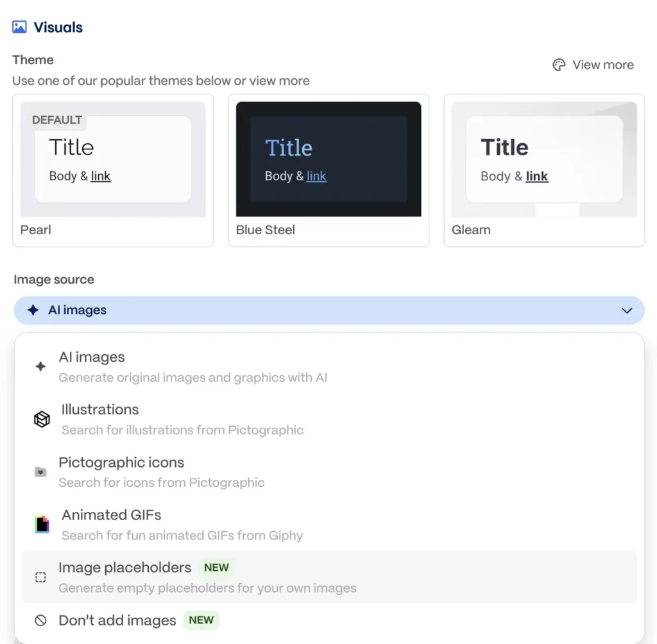The width and height of the screenshot is (657, 644).
Task: Click the Pearl theme name label
Action: 36,230
